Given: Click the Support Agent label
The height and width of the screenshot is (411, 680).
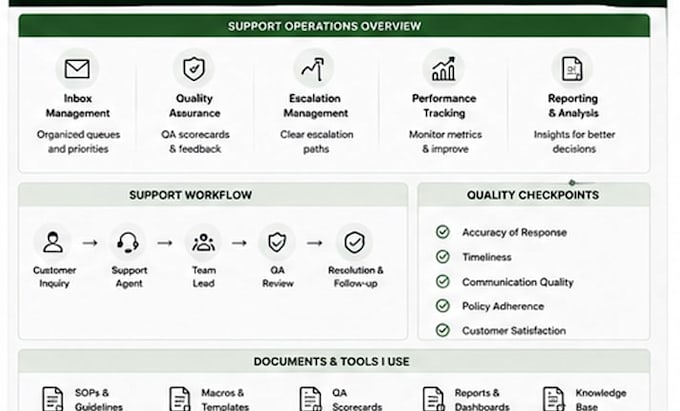Looking at the screenshot, I should [129, 277].
